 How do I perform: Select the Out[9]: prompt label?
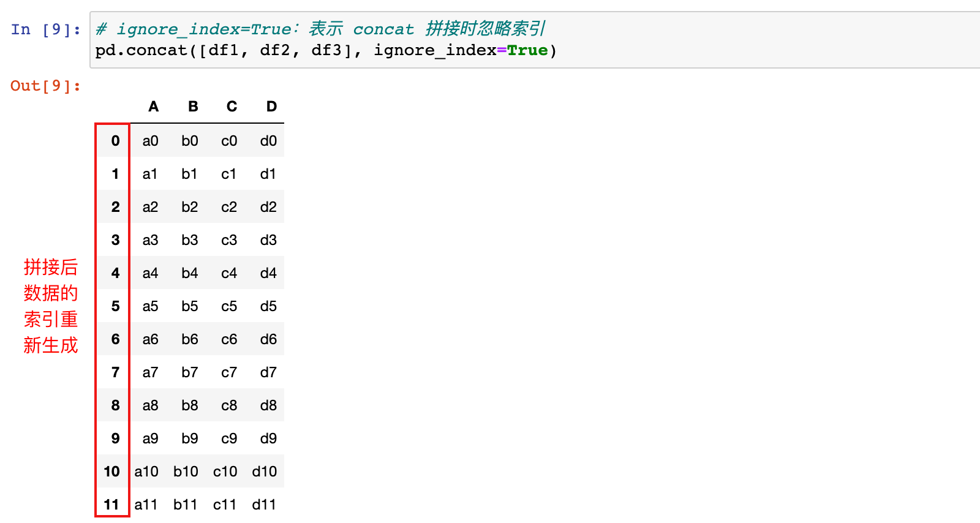coord(46,86)
